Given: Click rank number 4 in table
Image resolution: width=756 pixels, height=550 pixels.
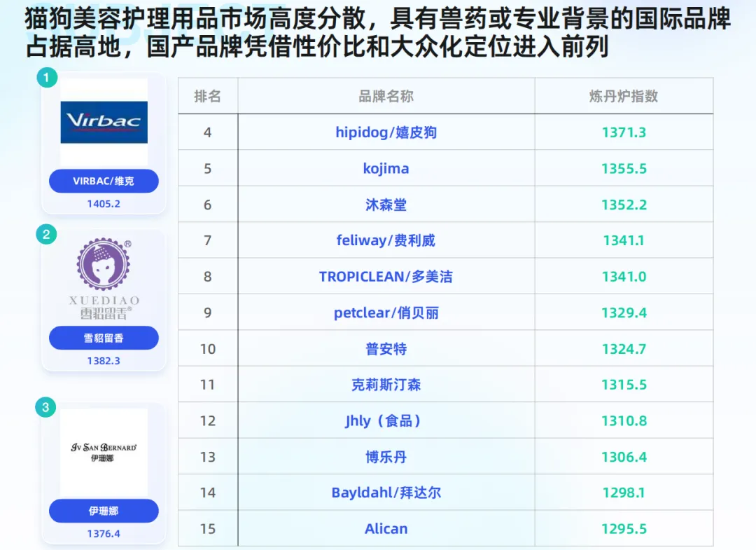Looking at the screenshot, I should point(207,132).
